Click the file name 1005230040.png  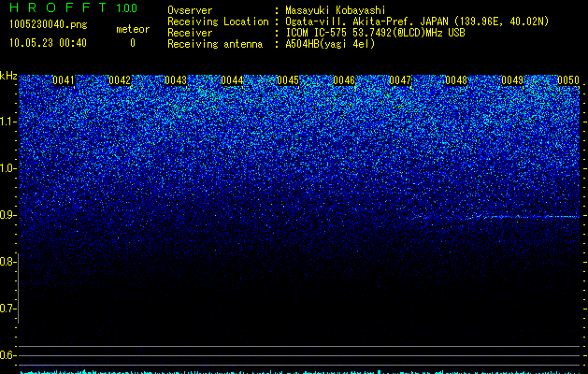[49, 24]
